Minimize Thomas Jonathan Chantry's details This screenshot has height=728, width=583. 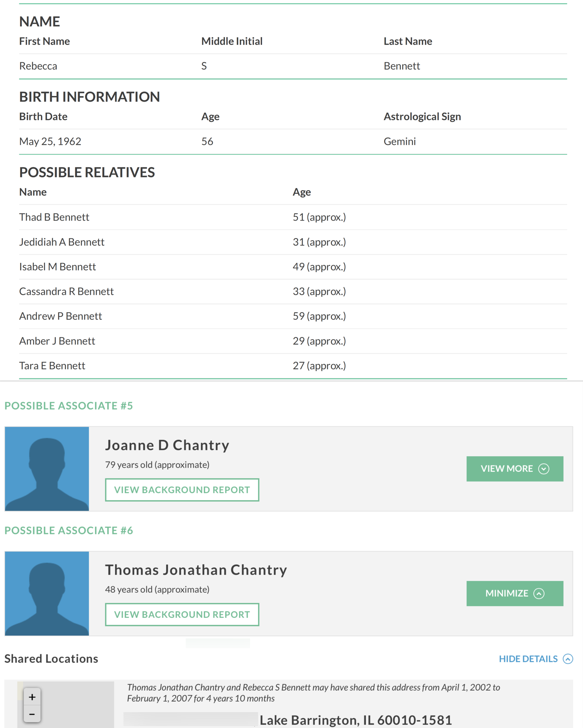[x=514, y=593]
